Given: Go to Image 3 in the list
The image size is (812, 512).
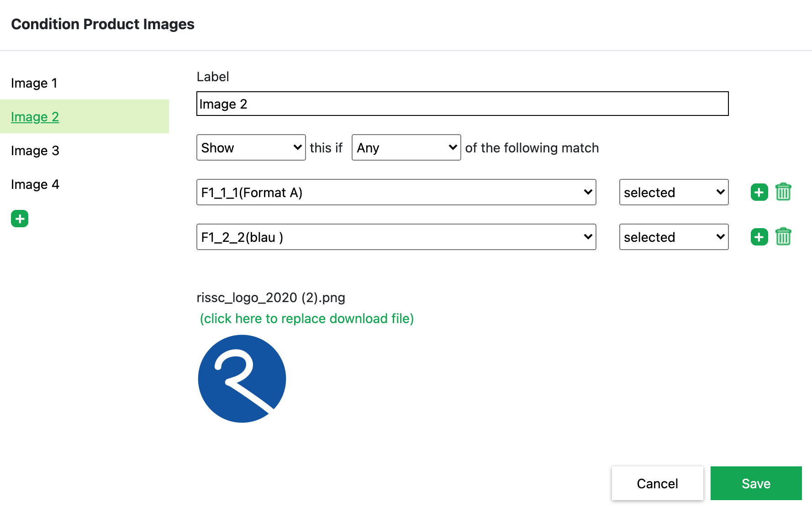Looking at the screenshot, I should pos(35,151).
